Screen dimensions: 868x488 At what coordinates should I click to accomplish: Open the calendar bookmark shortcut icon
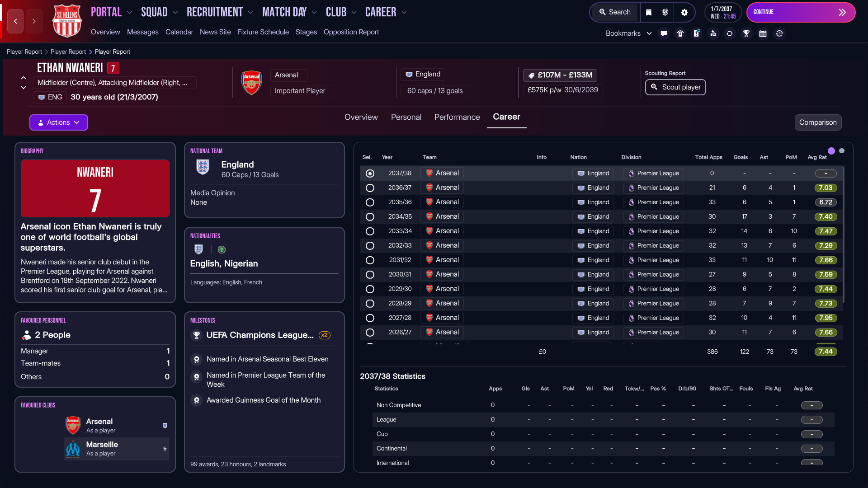tap(763, 33)
